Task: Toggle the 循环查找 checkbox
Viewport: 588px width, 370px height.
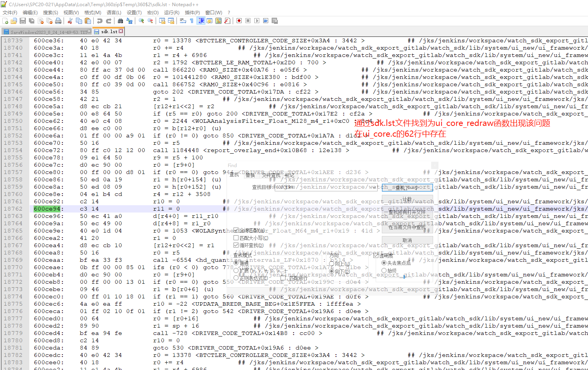Action: pyautogui.click(x=236, y=245)
